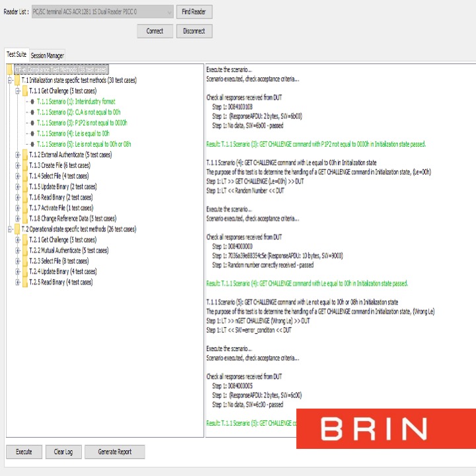Clear the log with Clear Log button
The height and width of the screenshot is (476, 476).
point(63,452)
